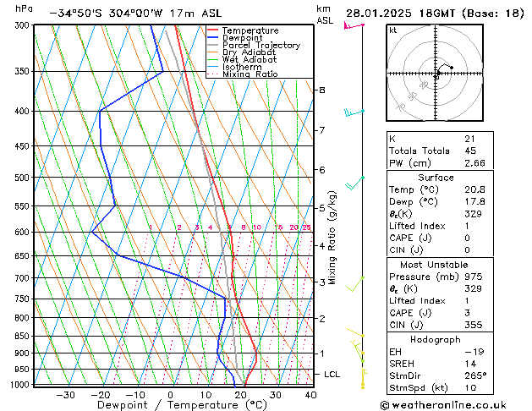Screen dimensions: 532x411
Task: Click the Most Unstable CIN value 355
Action: tap(474, 325)
